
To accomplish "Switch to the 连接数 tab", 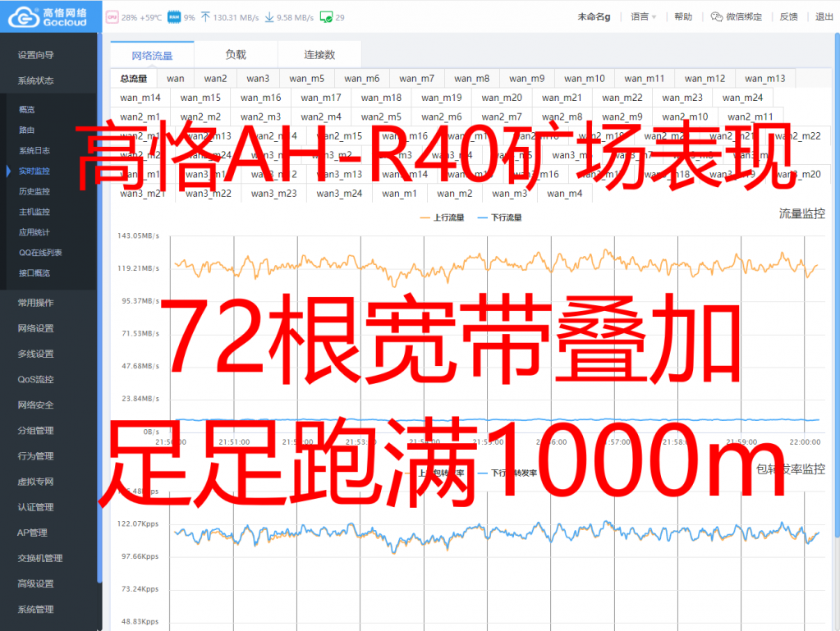I will [319, 55].
